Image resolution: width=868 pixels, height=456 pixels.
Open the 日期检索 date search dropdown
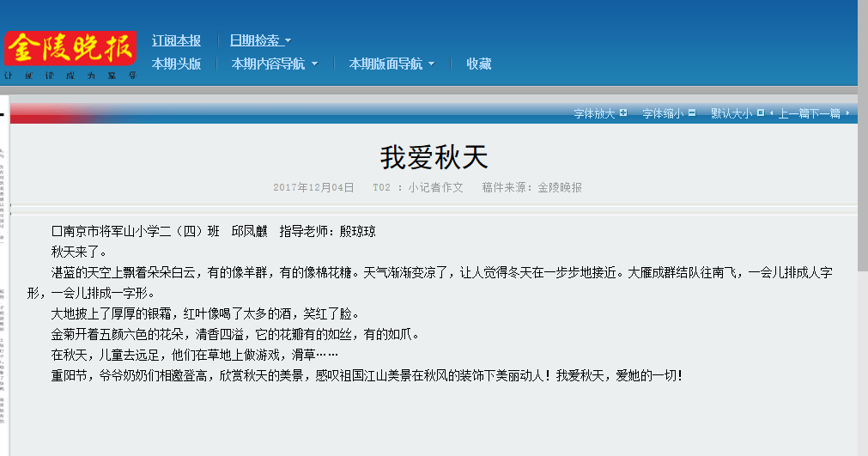tap(260, 40)
